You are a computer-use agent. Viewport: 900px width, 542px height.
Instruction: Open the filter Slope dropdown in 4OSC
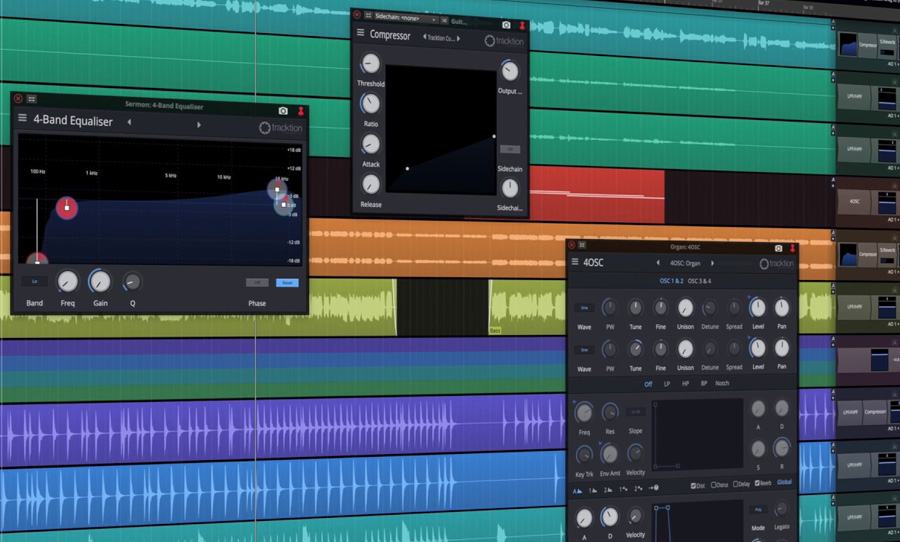point(635,412)
